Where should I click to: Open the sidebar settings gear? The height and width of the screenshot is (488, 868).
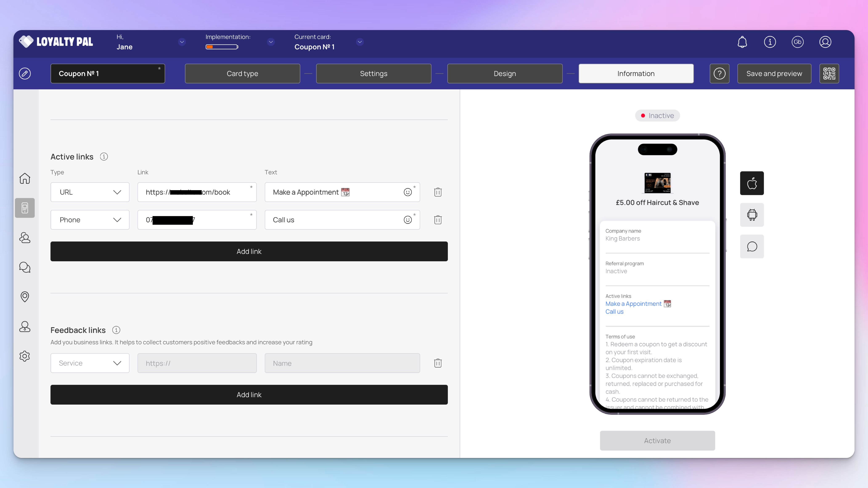pos(25,356)
